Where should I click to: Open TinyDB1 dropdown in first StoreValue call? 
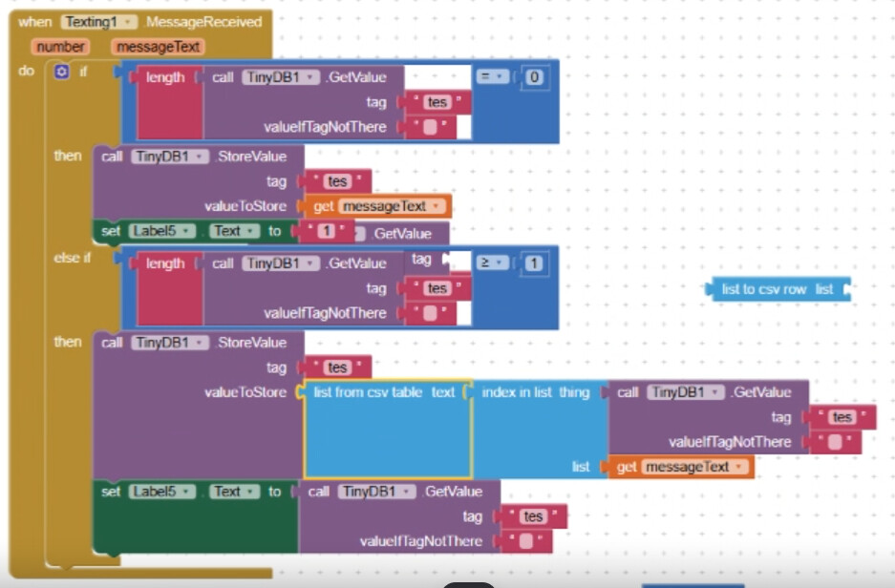(170, 157)
